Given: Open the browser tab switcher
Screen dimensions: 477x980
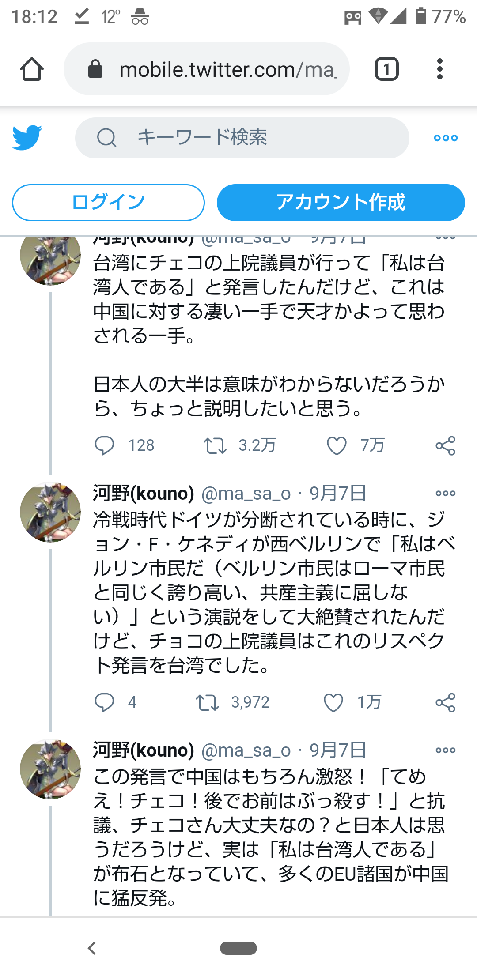Looking at the screenshot, I should (386, 69).
